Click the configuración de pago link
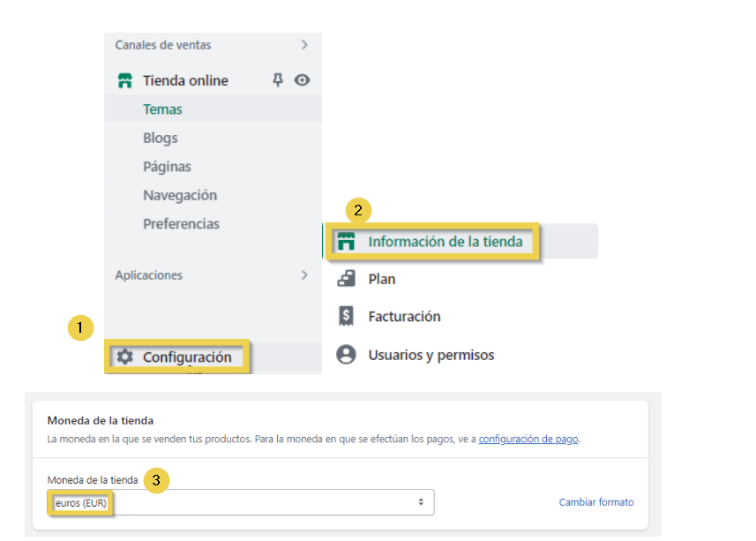This screenshot has width=756, height=541. (528, 439)
